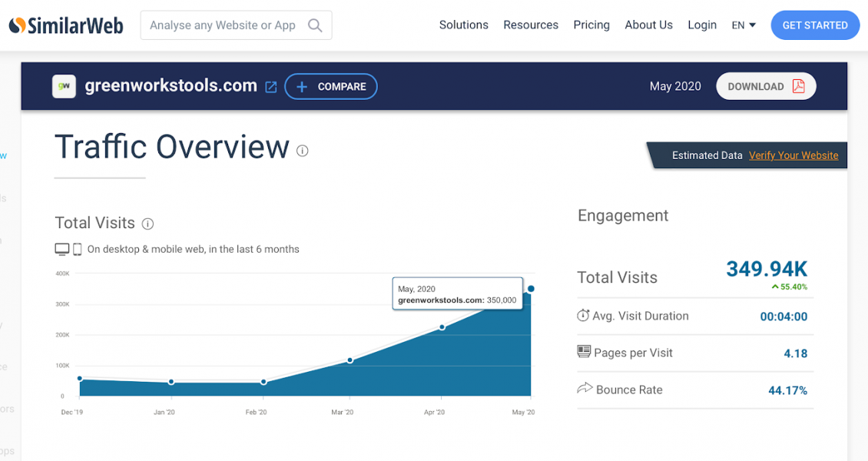Click the SimilarWeb logo

point(66,25)
